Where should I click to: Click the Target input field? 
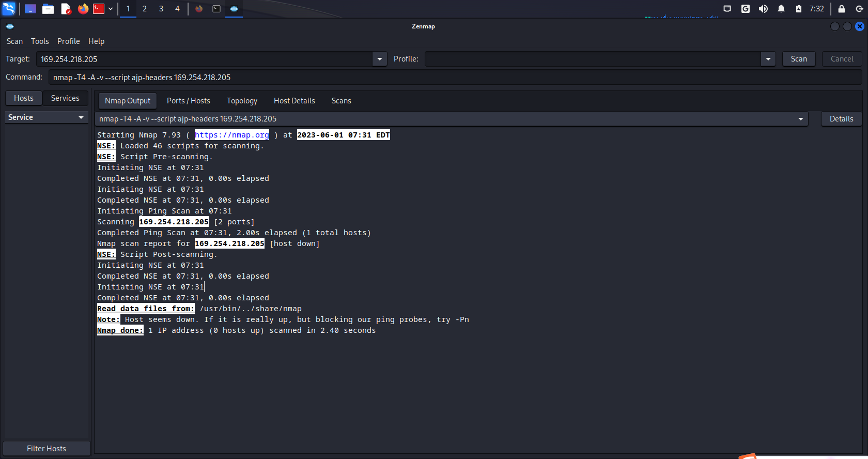pos(205,59)
